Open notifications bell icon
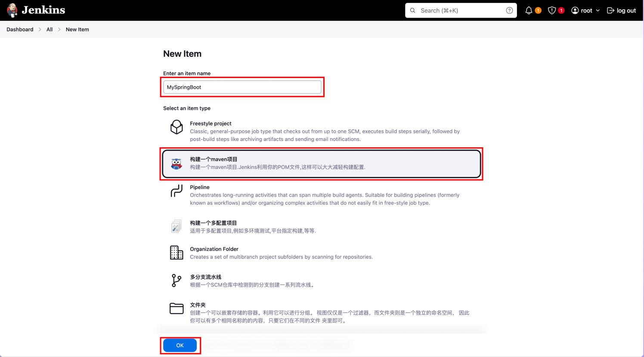 [x=529, y=10]
